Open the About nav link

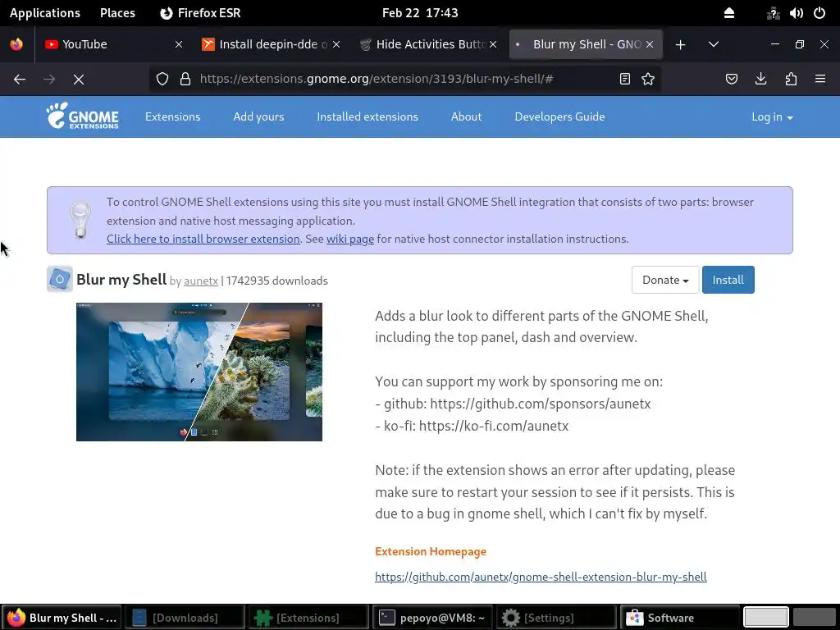pyautogui.click(x=466, y=116)
